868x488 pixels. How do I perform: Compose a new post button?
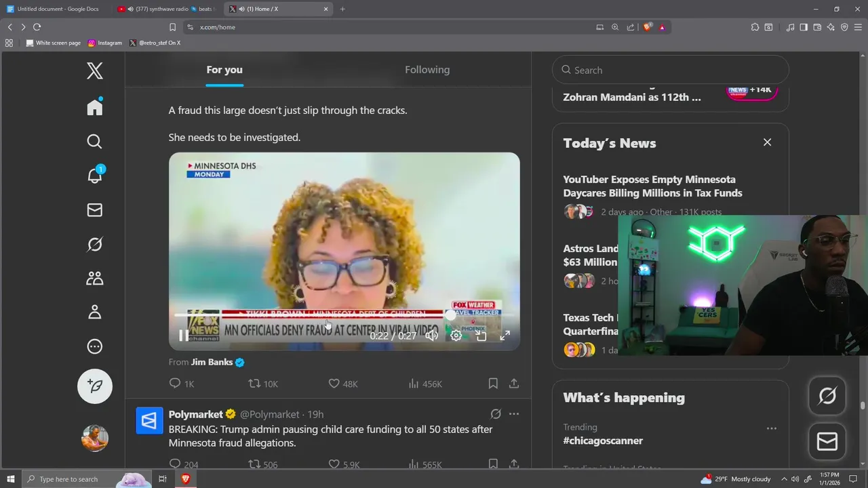point(95,386)
